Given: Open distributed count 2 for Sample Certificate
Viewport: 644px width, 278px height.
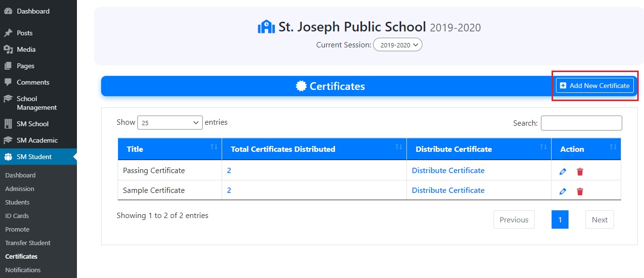Looking at the screenshot, I should click(x=229, y=190).
